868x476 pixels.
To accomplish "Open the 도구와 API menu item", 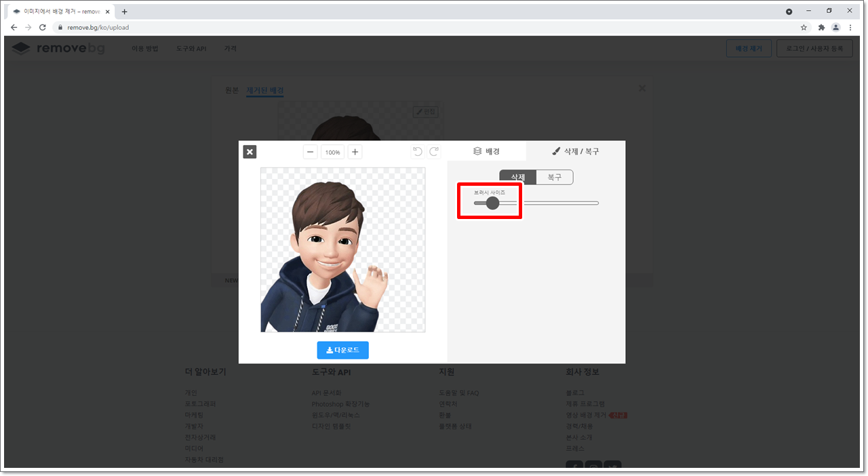I will 191,49.
